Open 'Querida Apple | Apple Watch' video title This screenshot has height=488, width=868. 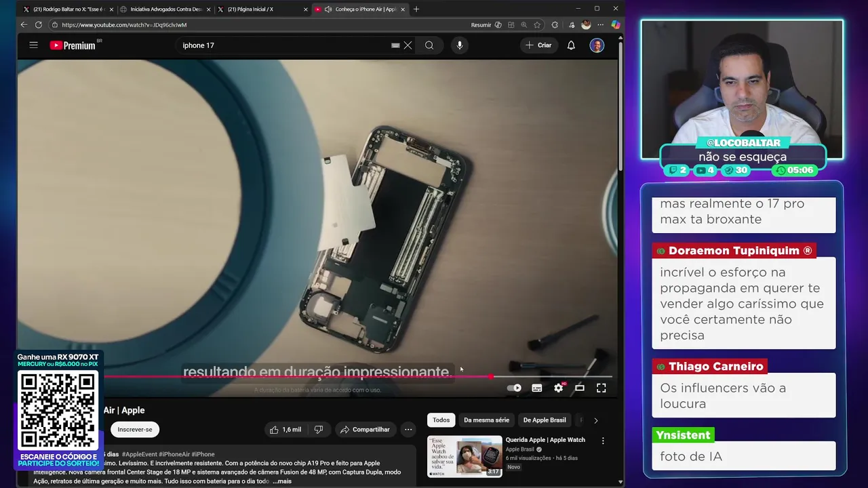pos(545,440)
